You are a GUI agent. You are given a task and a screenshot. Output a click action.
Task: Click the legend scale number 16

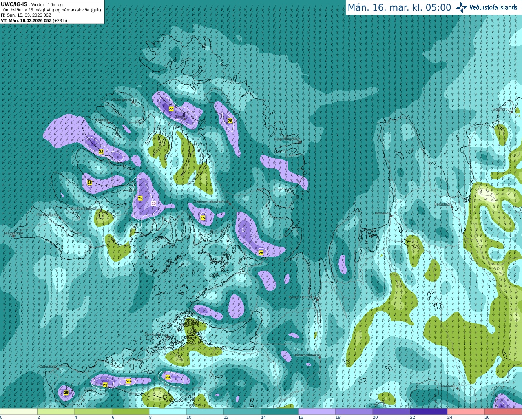(x=301, y=417)
